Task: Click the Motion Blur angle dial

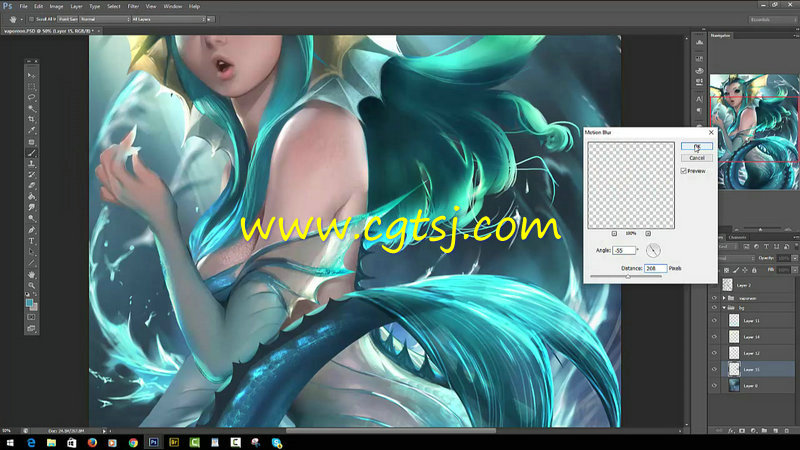Action: [x=653, y=250]
